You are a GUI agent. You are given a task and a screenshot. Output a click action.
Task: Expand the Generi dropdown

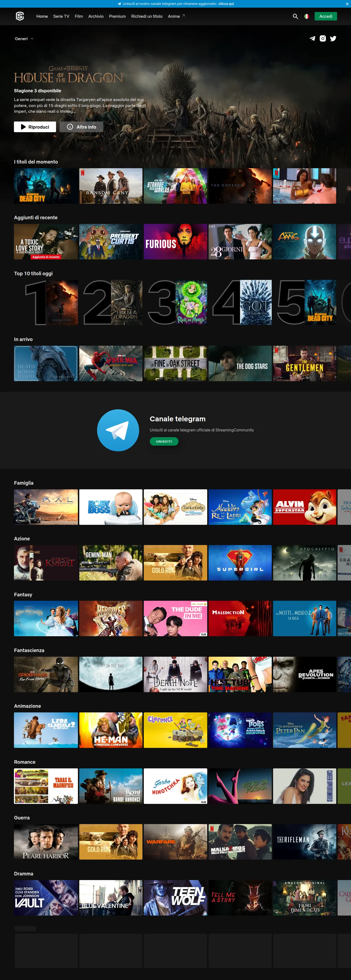point(24,39)
